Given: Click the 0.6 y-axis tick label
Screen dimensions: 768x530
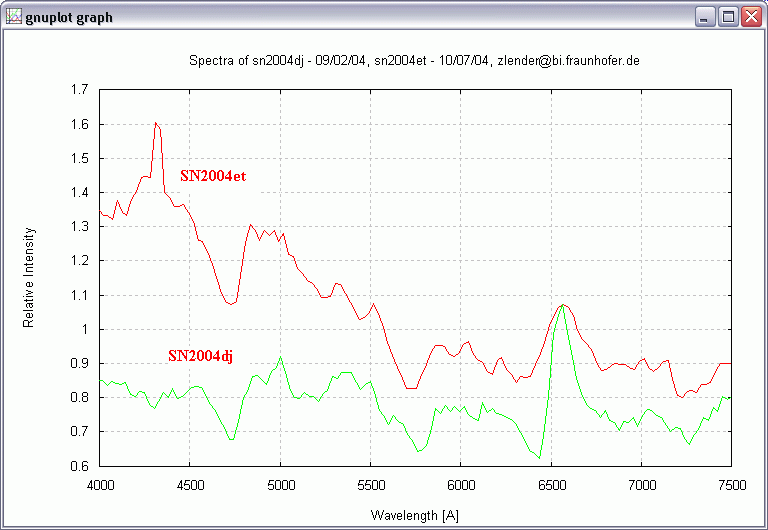Looking at the screenshot, I should [80, 466].
